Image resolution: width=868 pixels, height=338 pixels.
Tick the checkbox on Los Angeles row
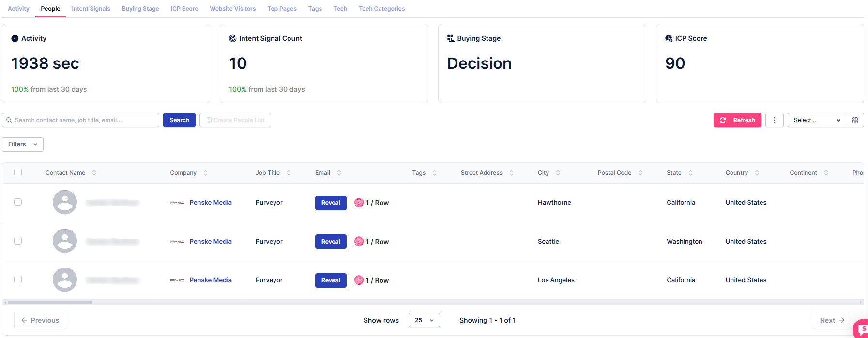coord(18,279)
